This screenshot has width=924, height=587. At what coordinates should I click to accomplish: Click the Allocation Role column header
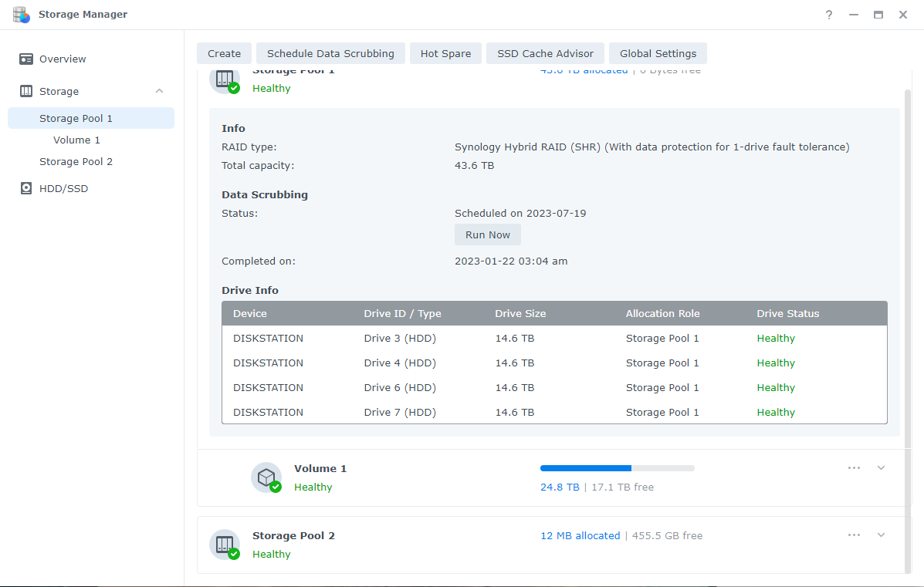point(663,314)
